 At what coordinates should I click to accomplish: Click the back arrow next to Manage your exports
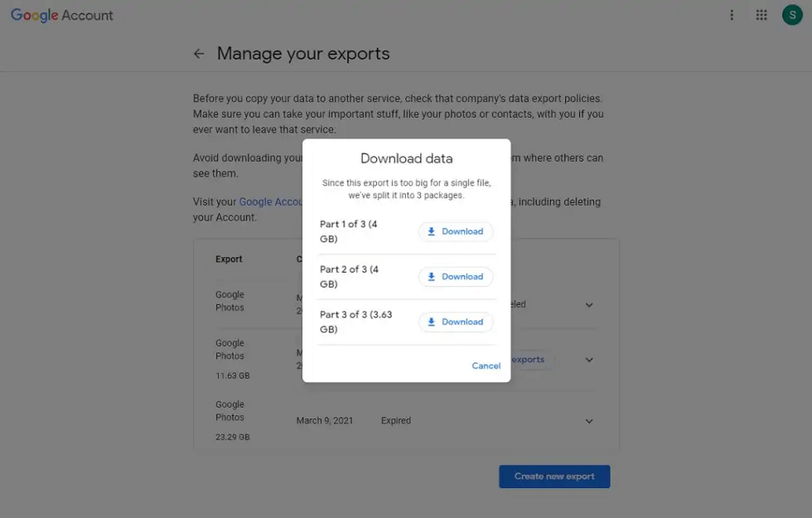(x=198, y=53)
